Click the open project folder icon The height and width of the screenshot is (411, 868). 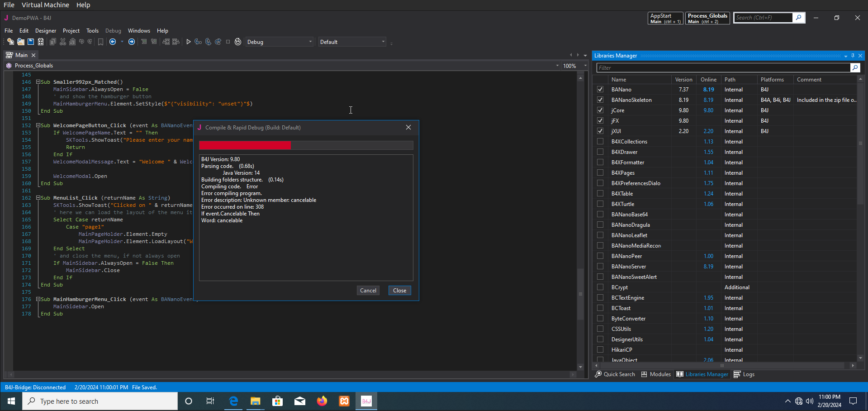pyautogui.click(x=21, y=42)
